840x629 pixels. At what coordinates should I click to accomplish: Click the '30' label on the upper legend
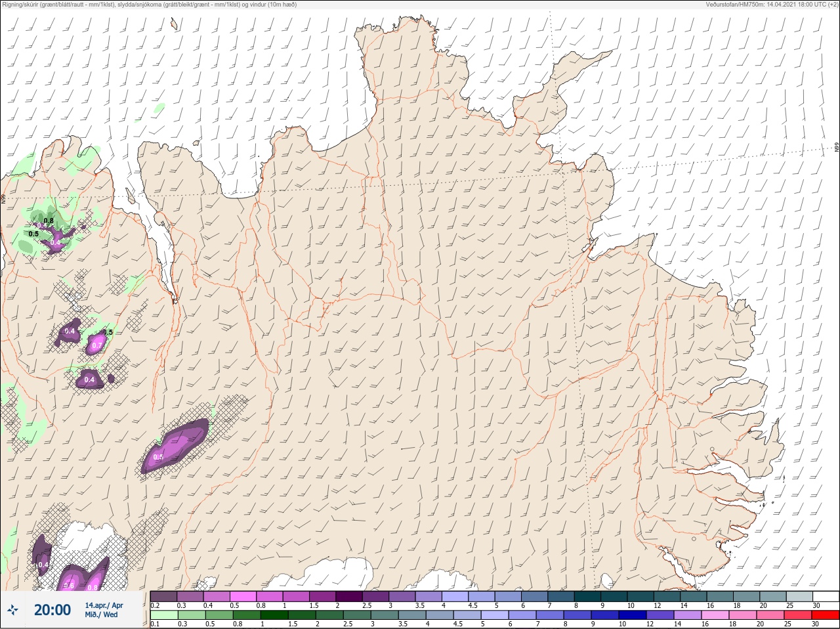816,605
